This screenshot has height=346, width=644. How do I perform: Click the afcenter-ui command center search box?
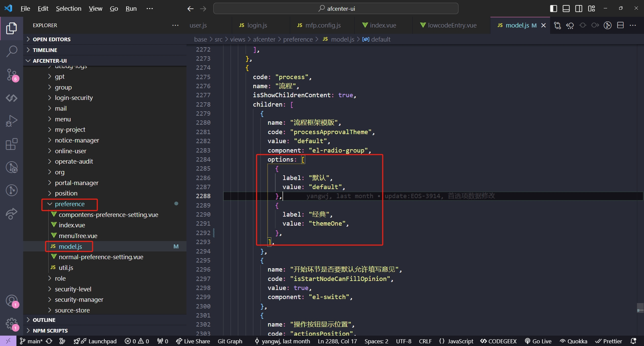(336, 9)
